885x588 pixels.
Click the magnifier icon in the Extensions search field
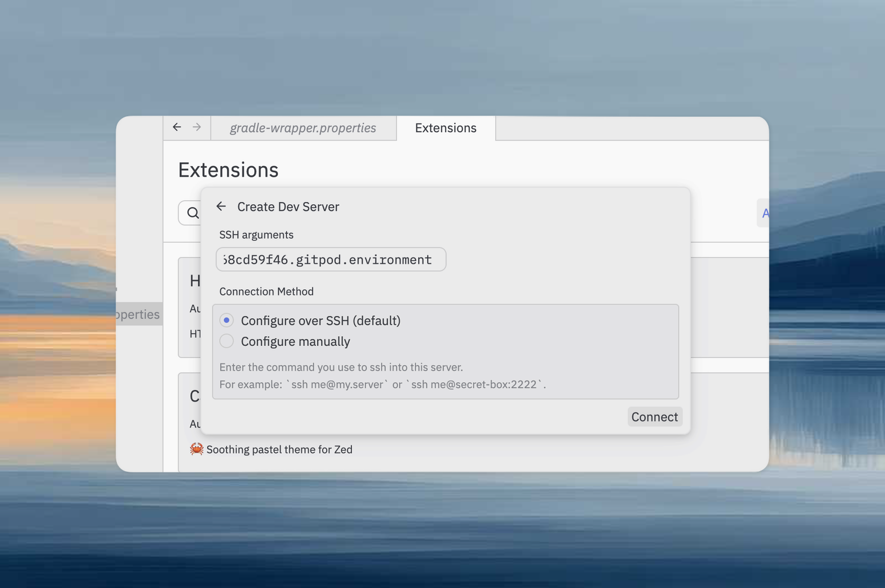[192, 213]
